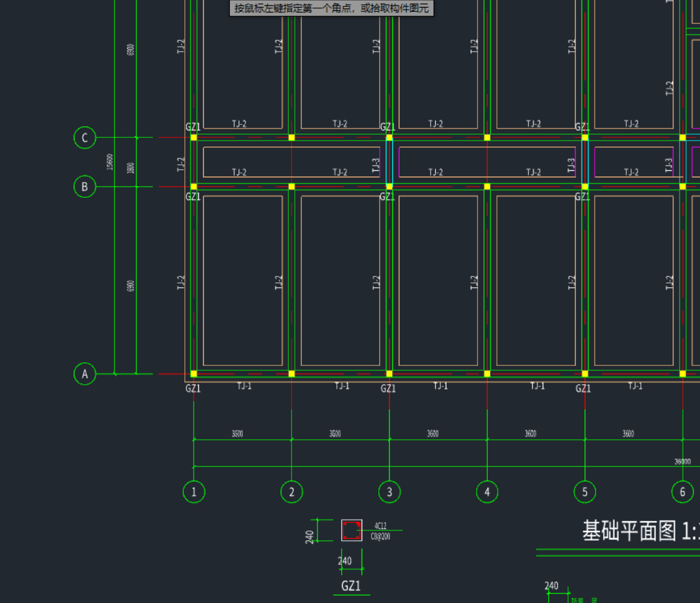The width and height of the screenshot is (700, 603).
Task: Click GZ1 label at axes C and 5
Action: coord(583,127)
